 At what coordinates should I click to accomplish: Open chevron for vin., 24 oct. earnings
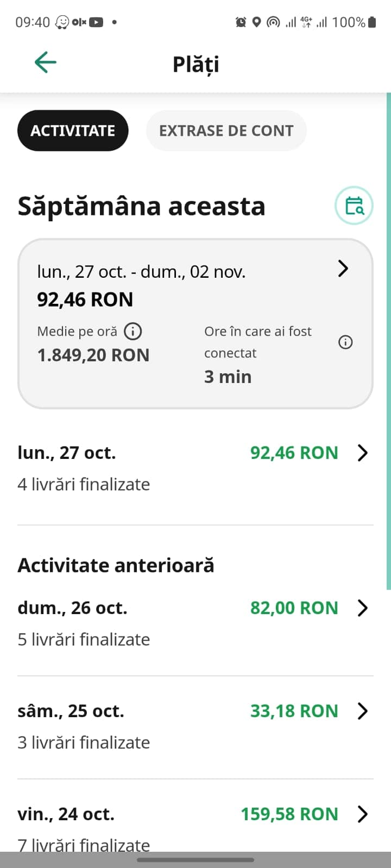click(363, 814)
